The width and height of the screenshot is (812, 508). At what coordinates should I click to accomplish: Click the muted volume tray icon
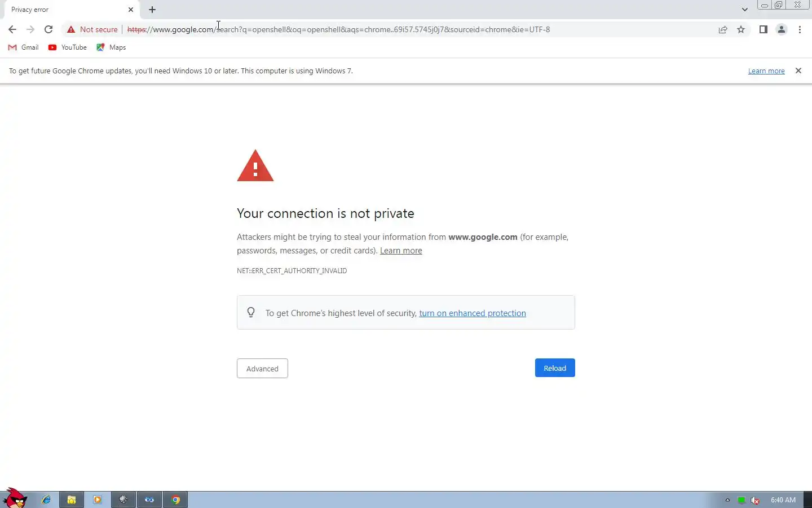click(x=755, y=500)
